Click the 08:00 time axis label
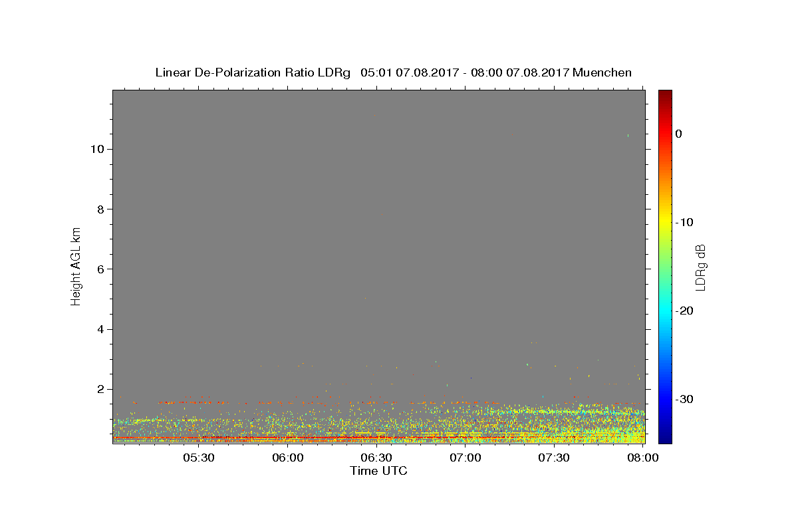The height and width of the screenshot is (532, 798). [x=643, y=458]
